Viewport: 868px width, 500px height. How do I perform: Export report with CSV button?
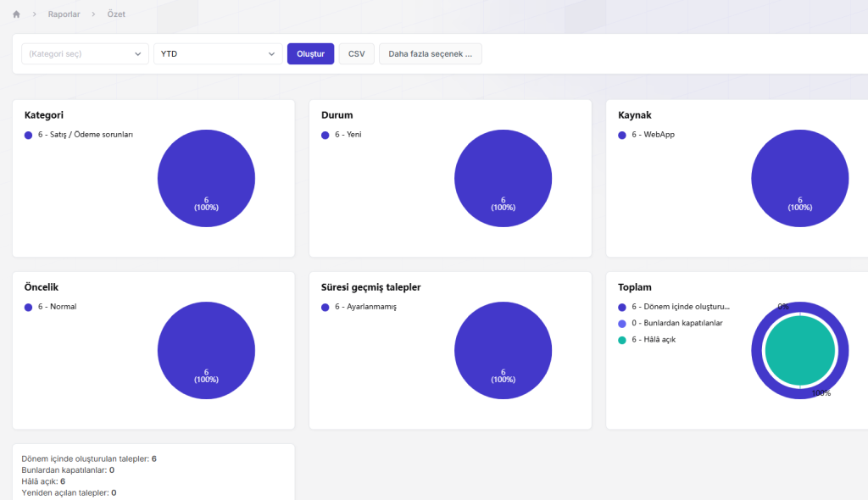pyautogui.click(x=357, y=53)
